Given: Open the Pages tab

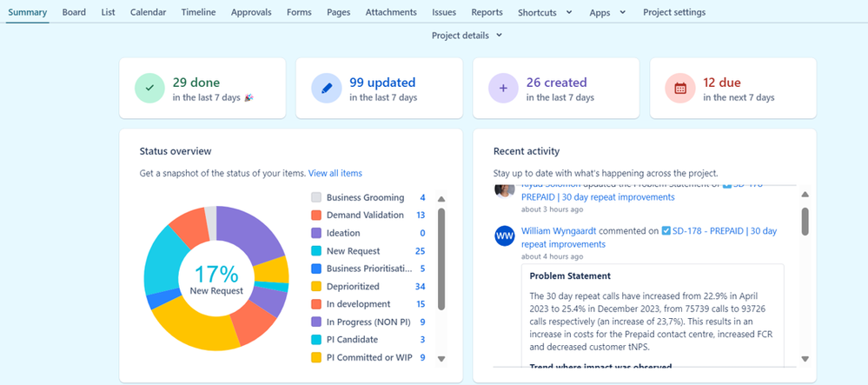Looking at the screenshot, I should coord(338,12).
